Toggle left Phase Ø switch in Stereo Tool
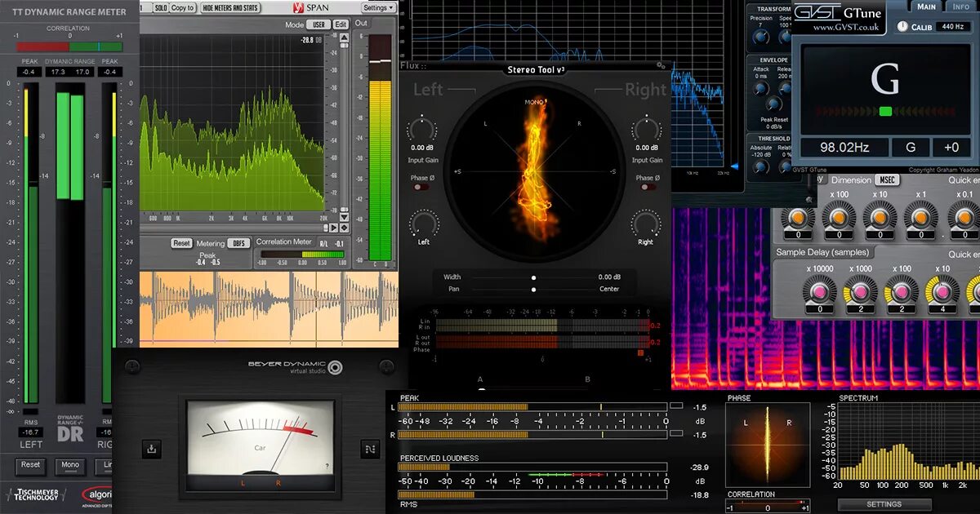 click(421, 187)
